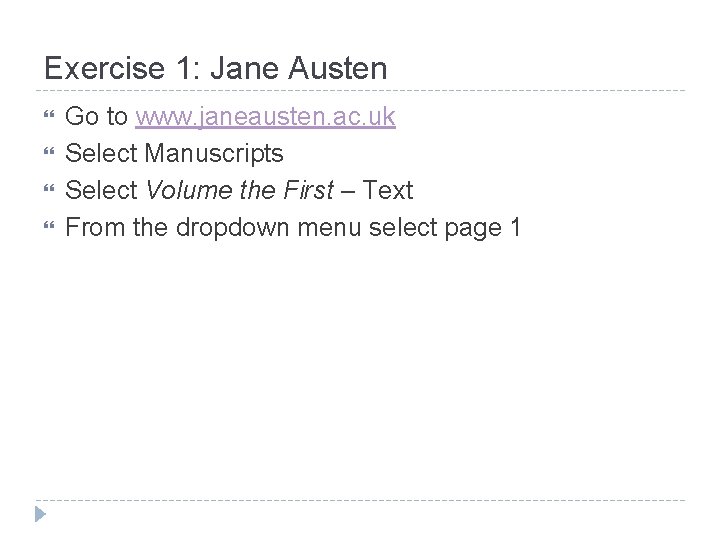Click the word 'Text' in third bullet
Viewport: 720px width, 540px height.
click(x=389, y=190)
